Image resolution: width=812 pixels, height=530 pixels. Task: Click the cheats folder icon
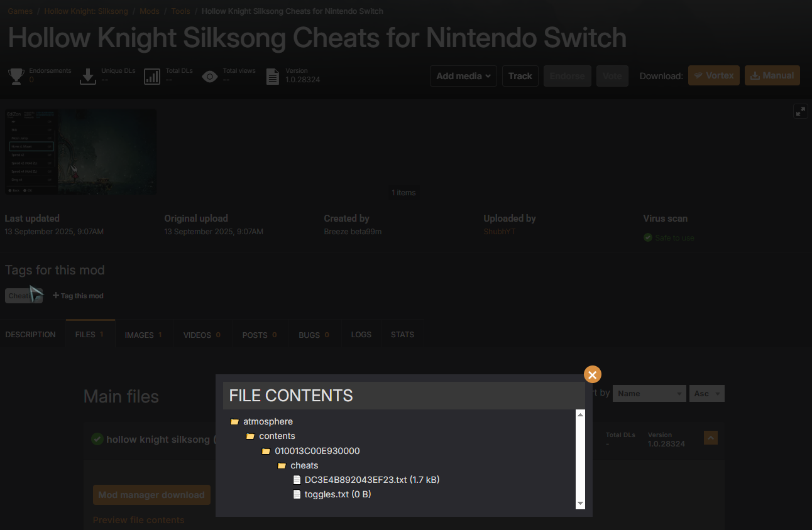[282, 465]
